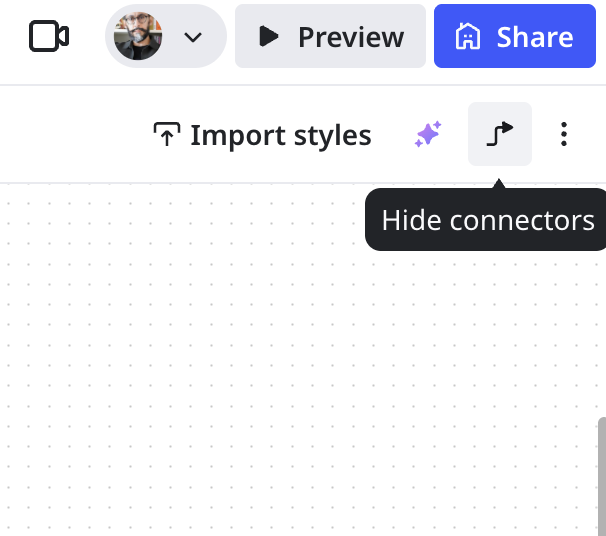606x536 pixels.
Task: Click the Preview button
Action: tap(330, 37)
